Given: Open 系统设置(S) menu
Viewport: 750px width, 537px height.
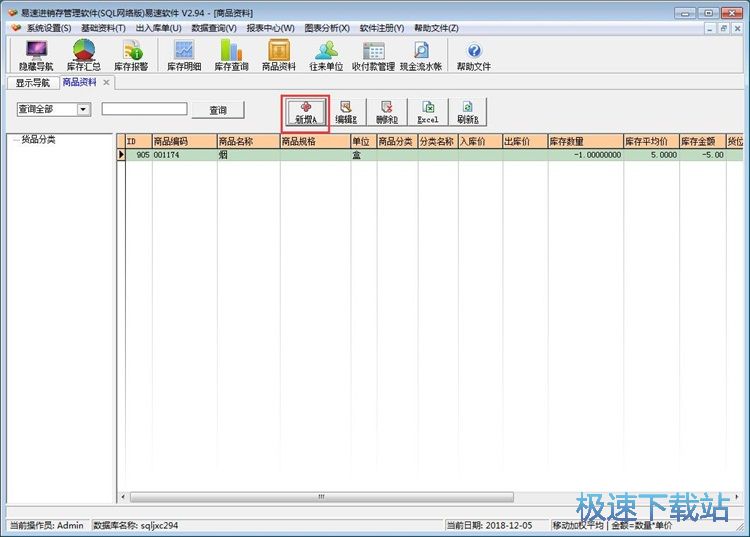Looking at the screenshot, I should [49, 28].
